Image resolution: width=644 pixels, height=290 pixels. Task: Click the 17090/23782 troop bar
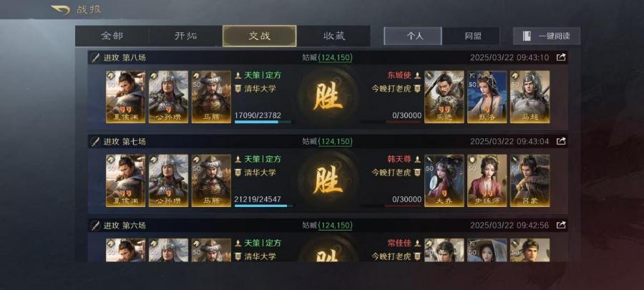click(x=263, y=122)
